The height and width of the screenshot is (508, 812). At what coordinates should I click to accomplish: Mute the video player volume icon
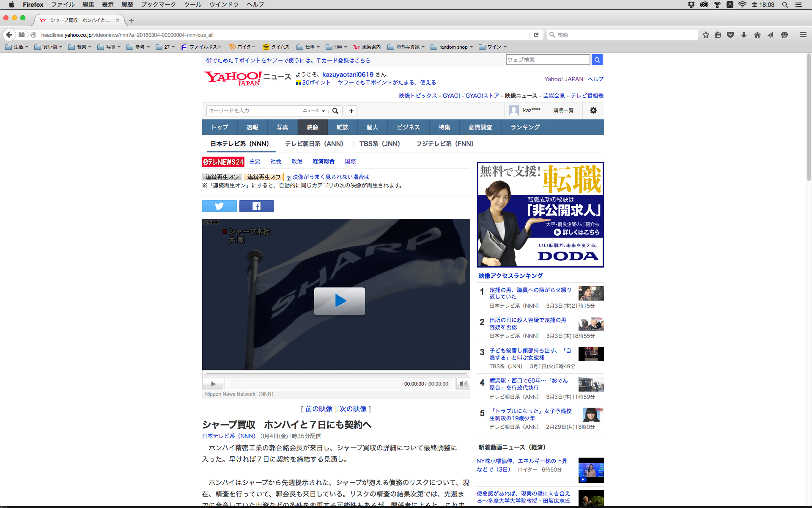464,384
